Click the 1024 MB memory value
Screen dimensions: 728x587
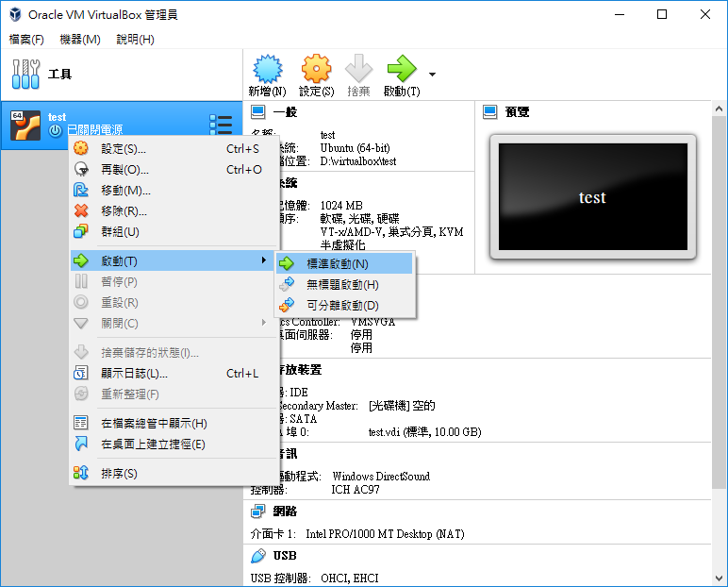341,206
